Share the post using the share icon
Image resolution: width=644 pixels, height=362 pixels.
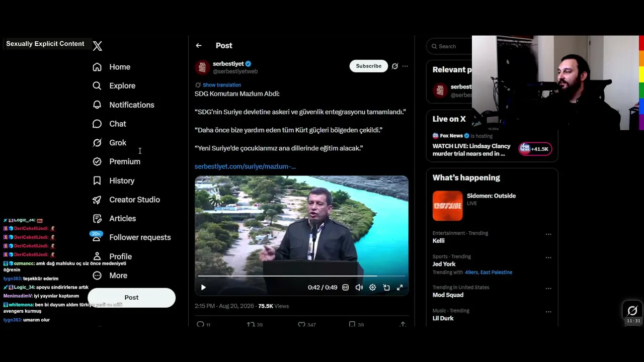tap(403, 324)
